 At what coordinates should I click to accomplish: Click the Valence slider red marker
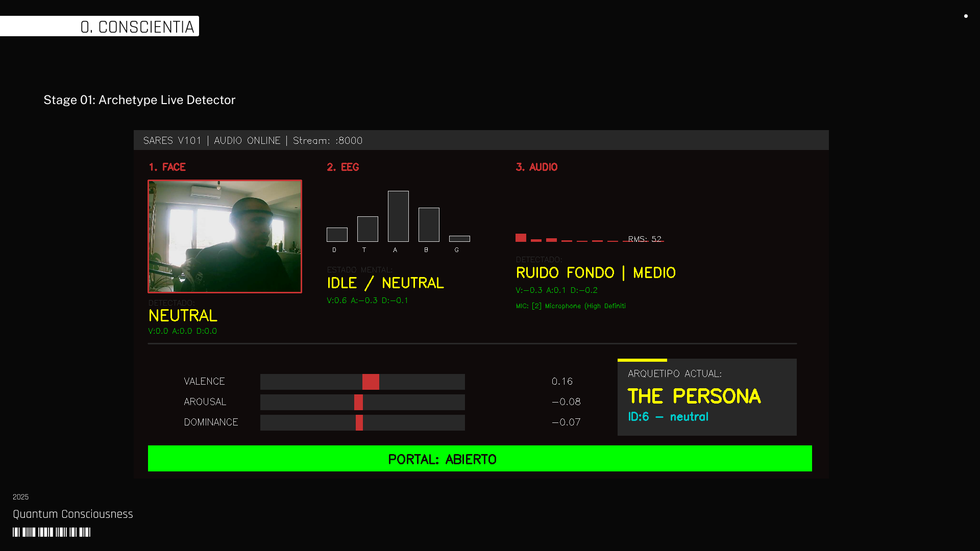[x=371, y=382]
